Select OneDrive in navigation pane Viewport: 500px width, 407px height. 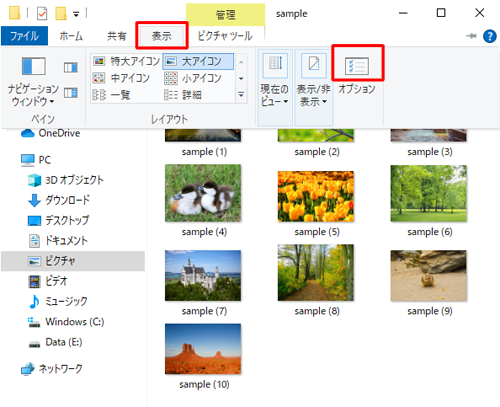(x=50, y=133)
